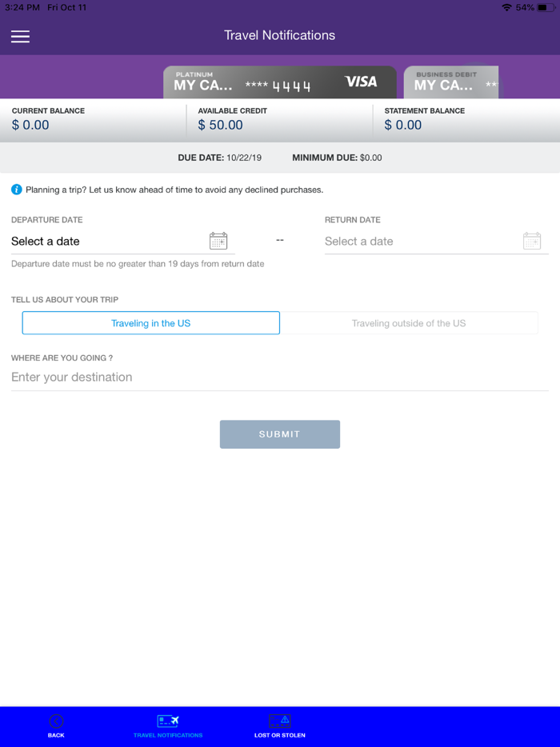
Task: Select the Traveling in the US option
Action: coord(150,322)
